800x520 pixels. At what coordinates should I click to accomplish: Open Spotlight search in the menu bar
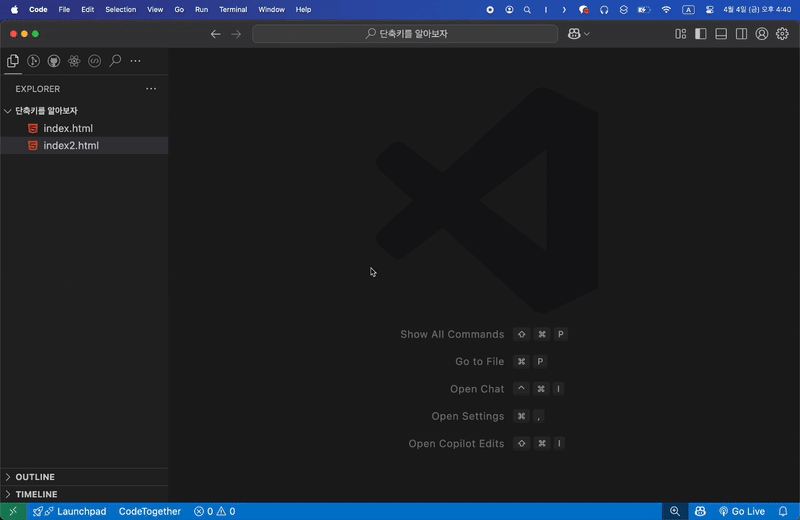pos(527,9)
